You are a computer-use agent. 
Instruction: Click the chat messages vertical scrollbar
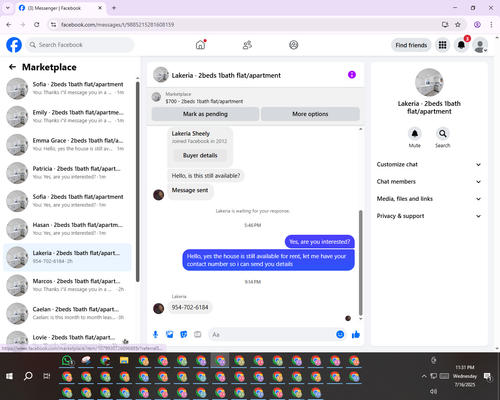360,263
